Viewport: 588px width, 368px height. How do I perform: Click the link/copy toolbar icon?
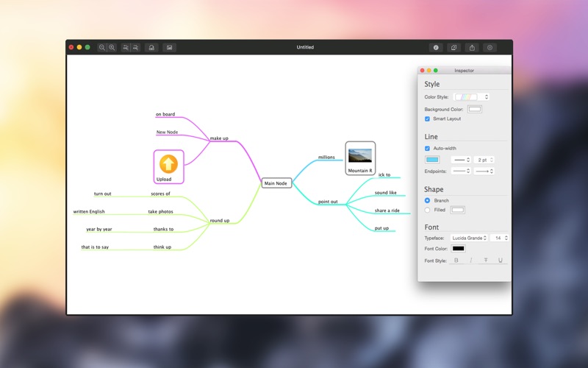(453, 48)
